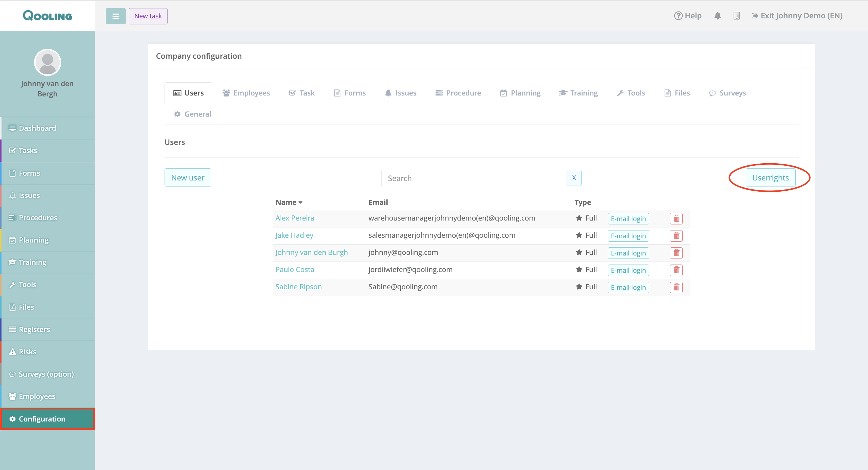Open Procedures in the left sidebar
This screenshot has height=470, width=868.
(38, 218)
